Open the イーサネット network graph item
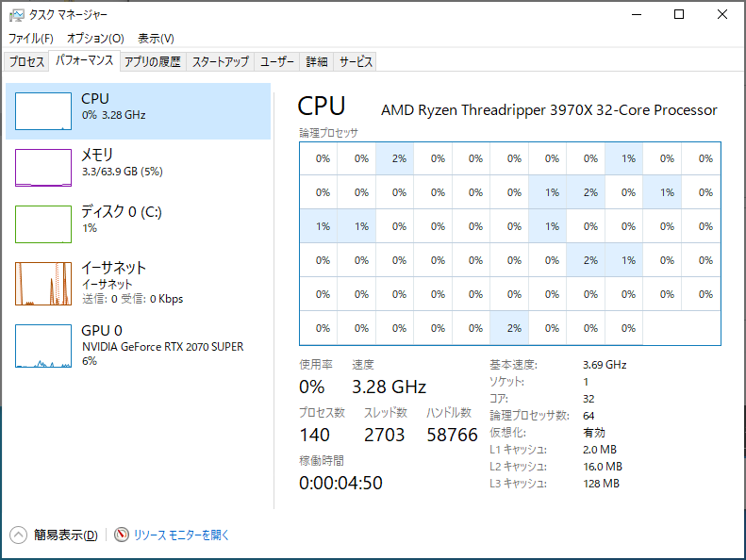This screenshot has height=560, width=746. point(43,283)
